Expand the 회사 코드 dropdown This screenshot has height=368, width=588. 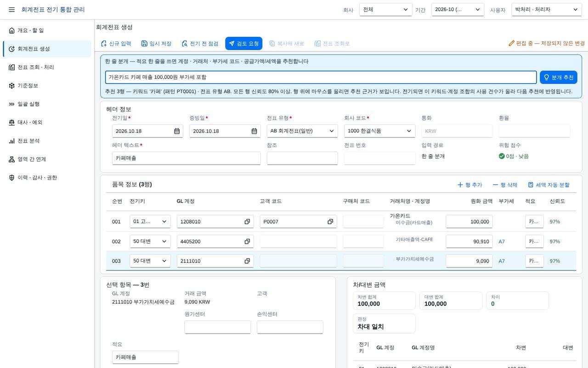pyautogui.click(x=379, y=131)
